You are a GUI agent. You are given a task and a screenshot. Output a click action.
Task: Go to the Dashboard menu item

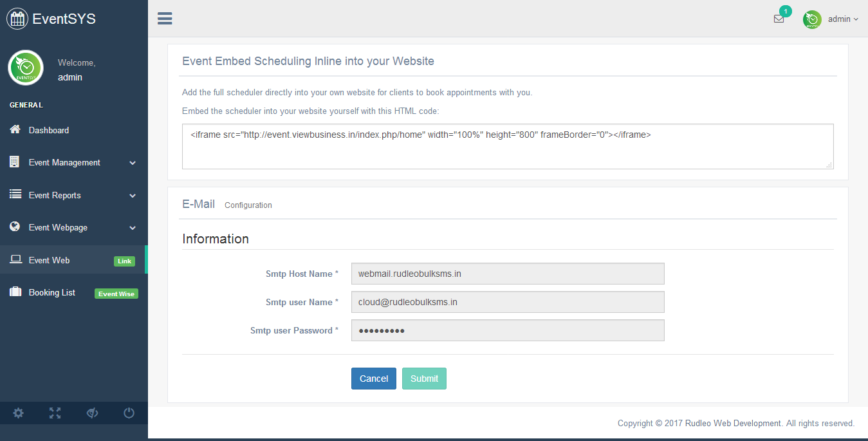[x=49, y=131]
